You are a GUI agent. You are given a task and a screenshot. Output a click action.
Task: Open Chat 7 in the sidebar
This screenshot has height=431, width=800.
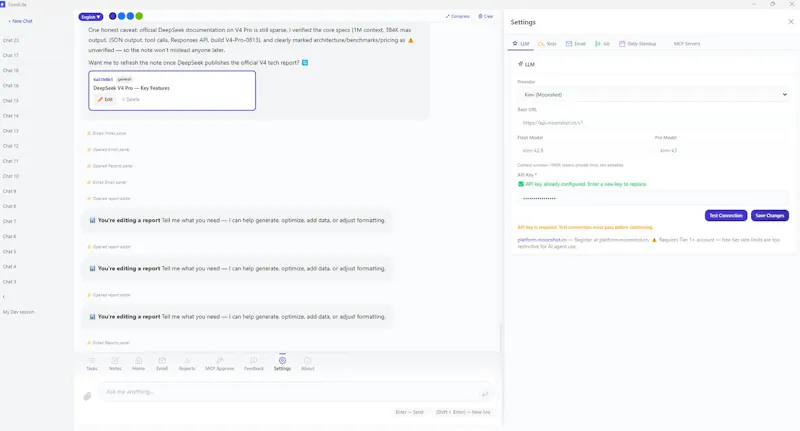(10, 221)
